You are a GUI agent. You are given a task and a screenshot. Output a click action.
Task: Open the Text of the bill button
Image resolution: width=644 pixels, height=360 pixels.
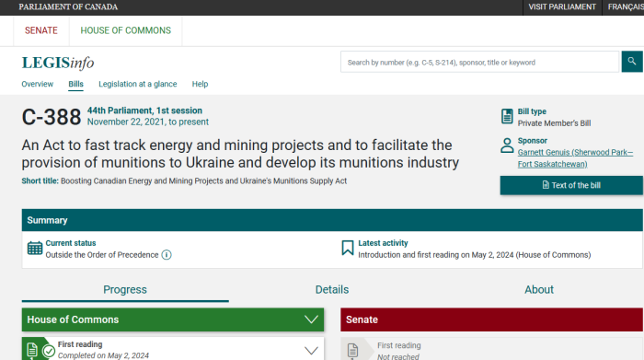click(x=571, y=185)
